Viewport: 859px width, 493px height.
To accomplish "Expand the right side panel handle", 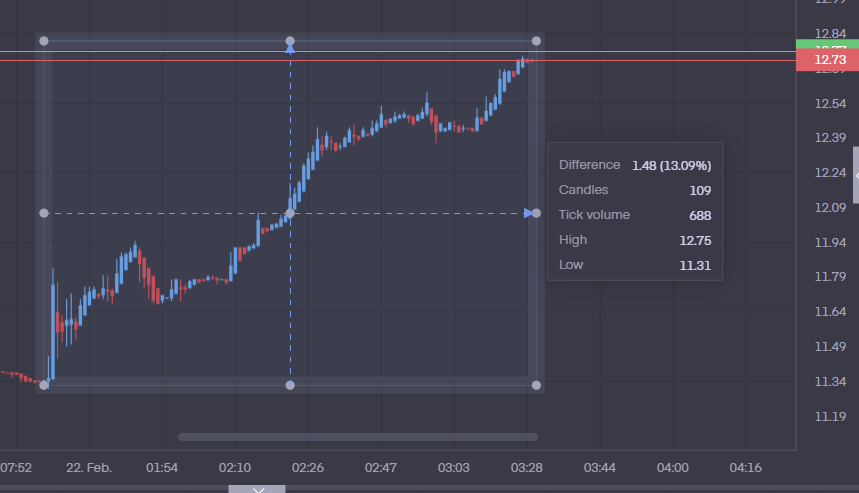I will point(855,175).
